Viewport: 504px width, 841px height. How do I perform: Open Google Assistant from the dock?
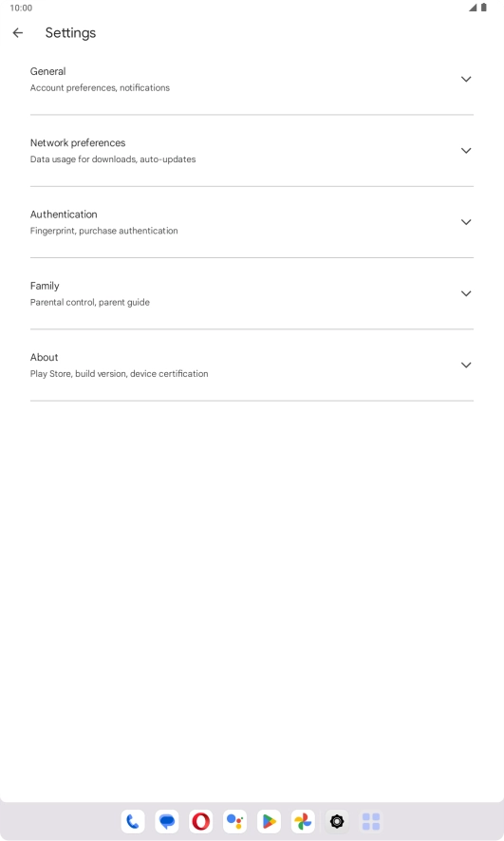pyautogui.click(x=234, y=821)
